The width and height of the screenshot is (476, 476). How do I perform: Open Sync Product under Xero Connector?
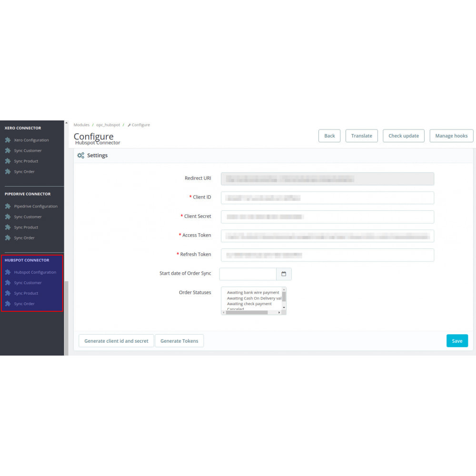point(26,161)
